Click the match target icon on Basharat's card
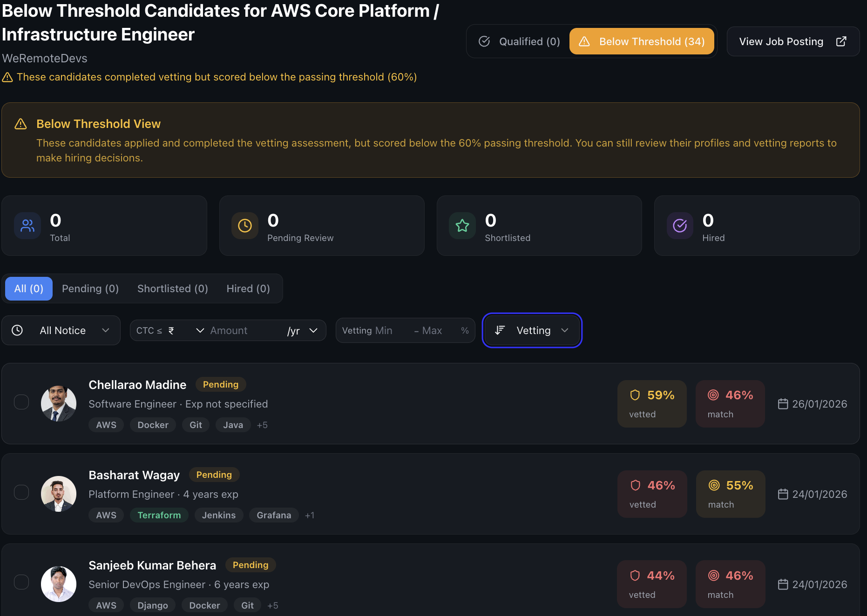867x616 pixels. pyautogui.click(x=714, y=485)
